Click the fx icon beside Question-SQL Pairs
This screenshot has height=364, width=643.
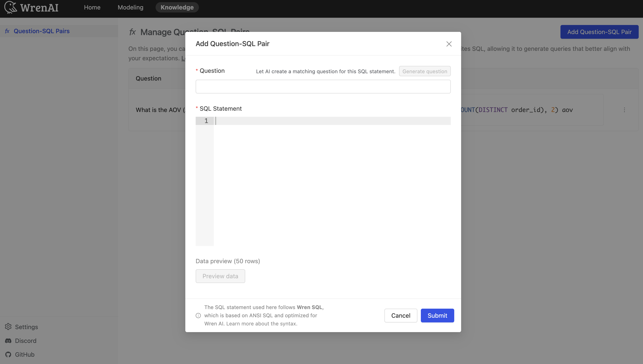pyautogui.click(x=7, y=31)
